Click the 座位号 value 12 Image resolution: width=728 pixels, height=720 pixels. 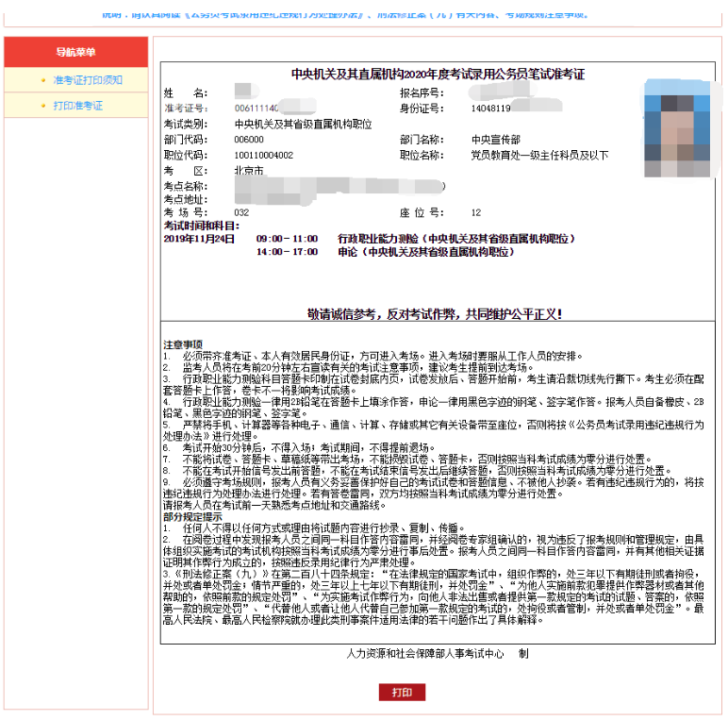click(x=476, y=213)
